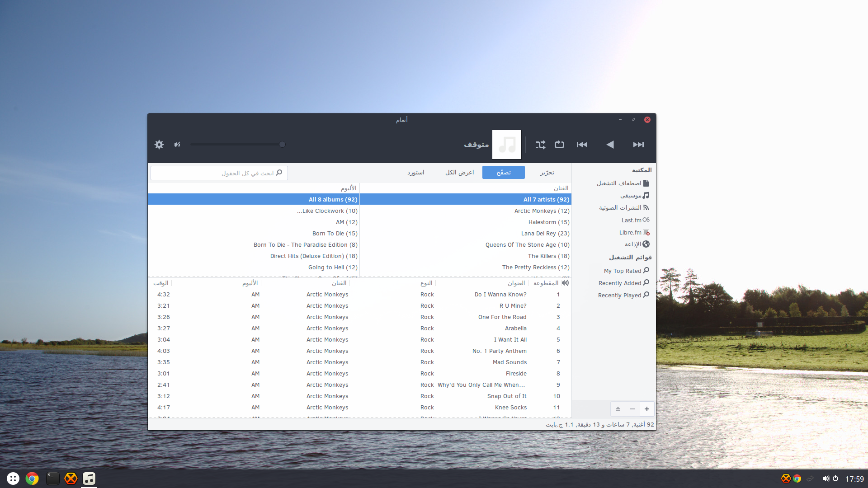Select ...Like Clockwork (10) album
Viewport: 868px width, 488px height.
tap(254, 211)
